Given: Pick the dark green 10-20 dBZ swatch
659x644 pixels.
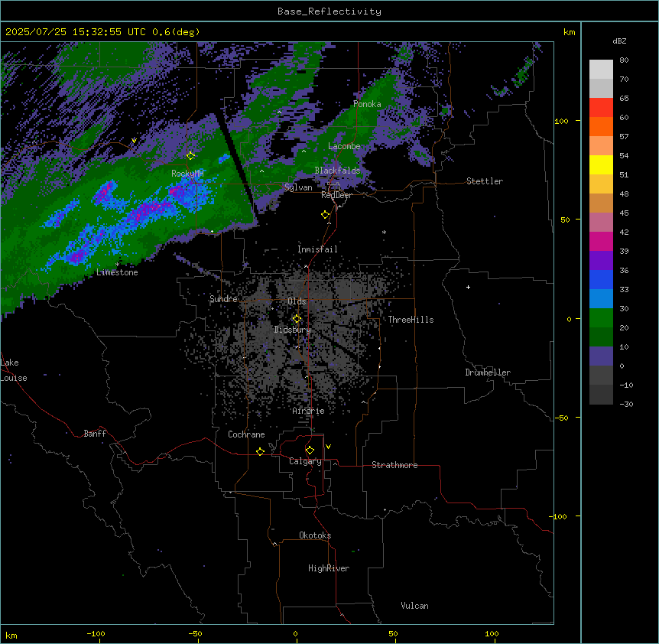Looking at the screenshot, I should point(601,337).
